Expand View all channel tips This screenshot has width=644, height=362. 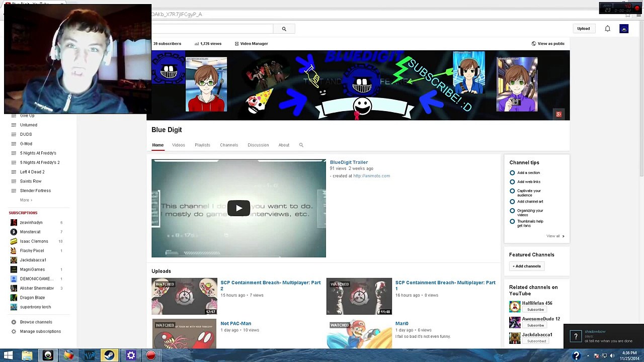click(x=555, y=236)
